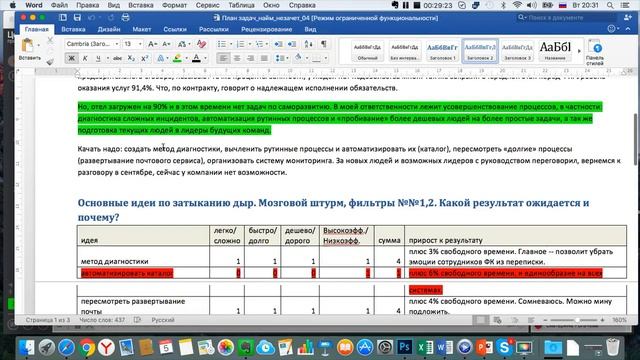Apply the black font color button
The width and height of the screenshot is (640, 360).
coord(196,58)
